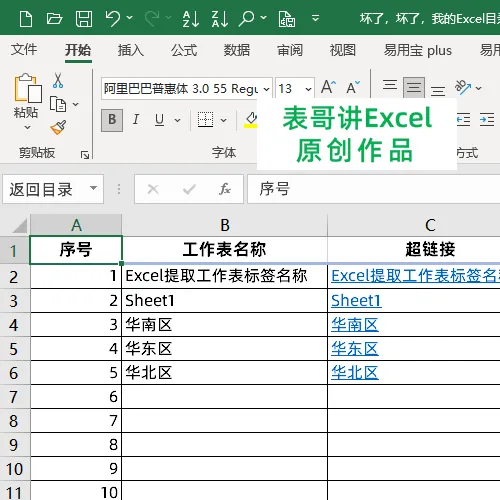Open the Undo history dropdown arrow
Screen dimensions: 500x500
tap(130, 17)
